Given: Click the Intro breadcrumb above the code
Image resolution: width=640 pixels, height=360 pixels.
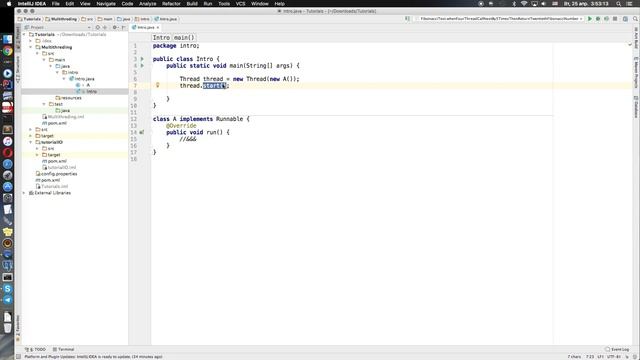Looking at the screenshot, I should coord(161,38).
